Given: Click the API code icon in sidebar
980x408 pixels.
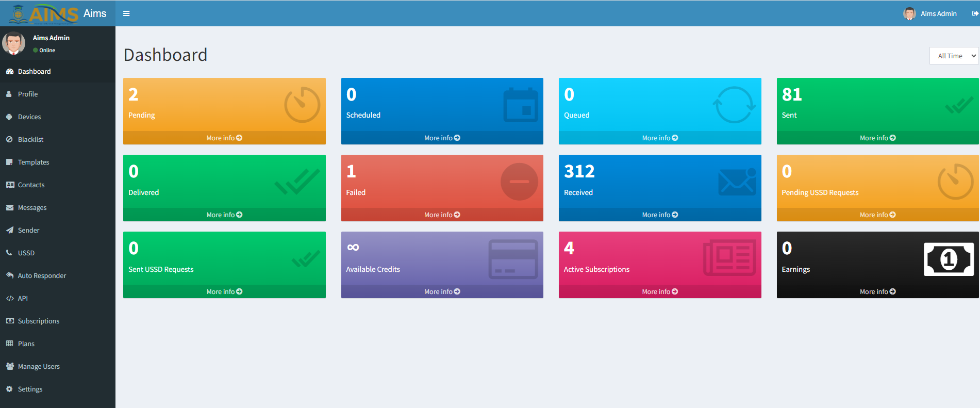Looking at the screenshot, I should (9, 299).
